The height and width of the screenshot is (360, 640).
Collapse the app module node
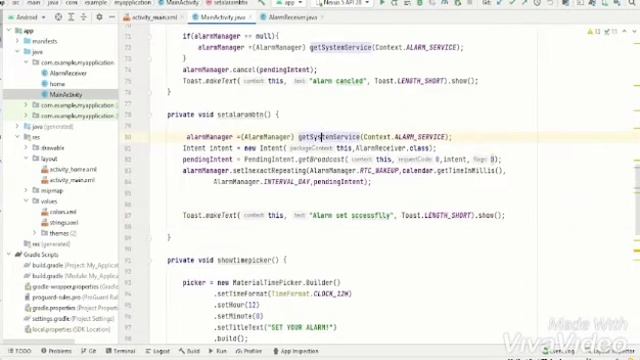click(9, 31)
